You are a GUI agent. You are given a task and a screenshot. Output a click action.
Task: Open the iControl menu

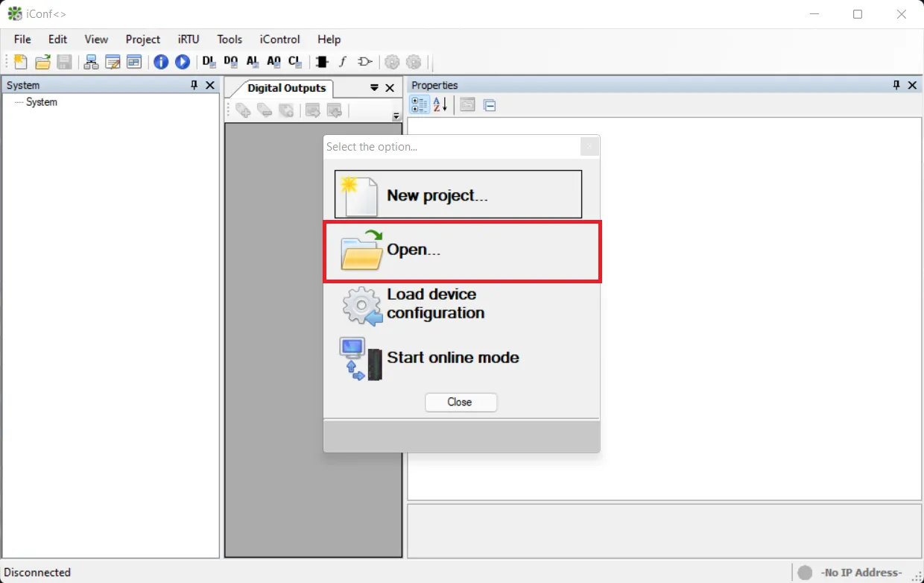tap(279, 40)
